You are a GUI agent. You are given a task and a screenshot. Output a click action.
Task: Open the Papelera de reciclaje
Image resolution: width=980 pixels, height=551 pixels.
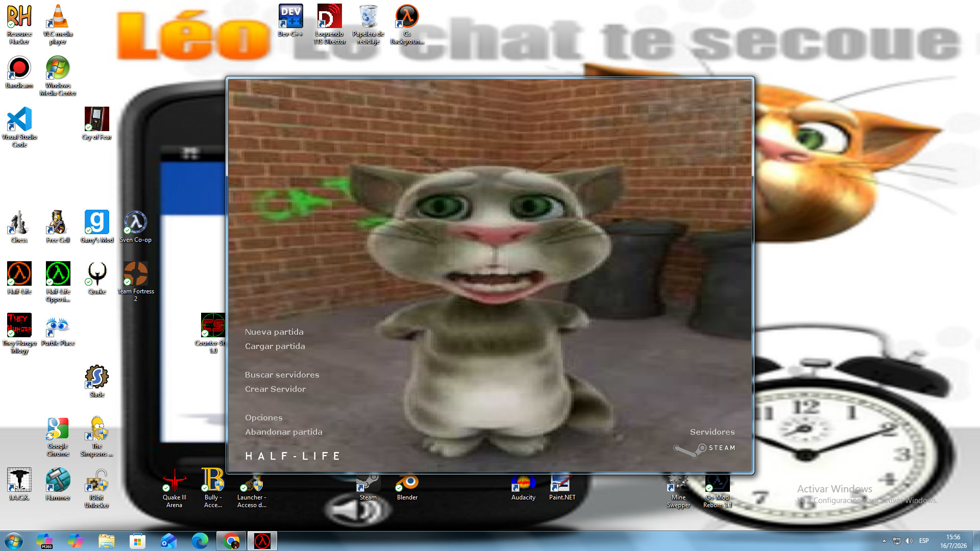[x=368, y=24]
